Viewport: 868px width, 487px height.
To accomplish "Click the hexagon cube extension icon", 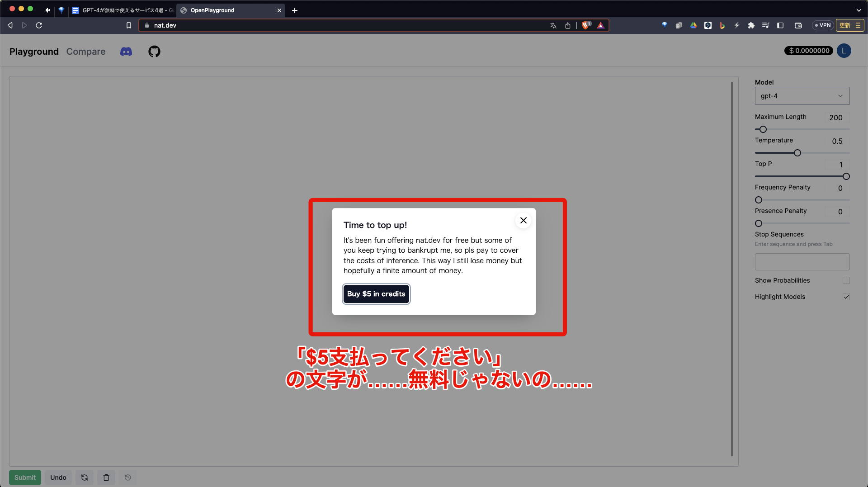I will click(708, 25).
